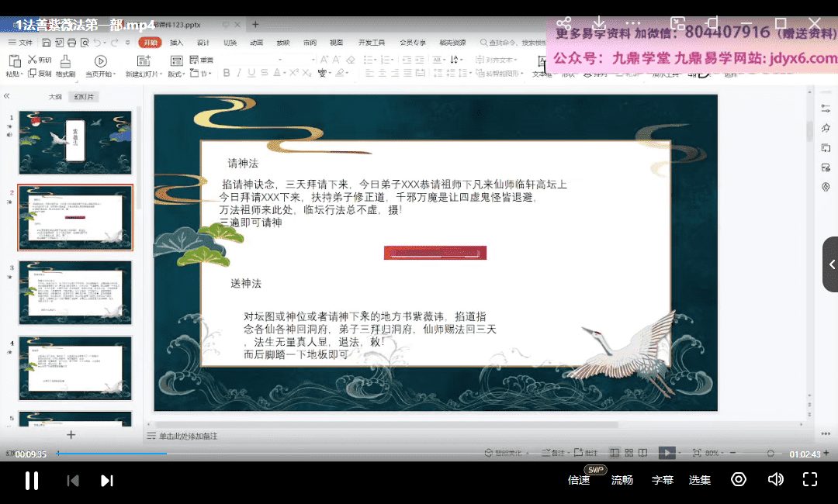Toggle bold formatting in the ribbon
The width and height of the screenshot is (838, 504).
(227, 73)
